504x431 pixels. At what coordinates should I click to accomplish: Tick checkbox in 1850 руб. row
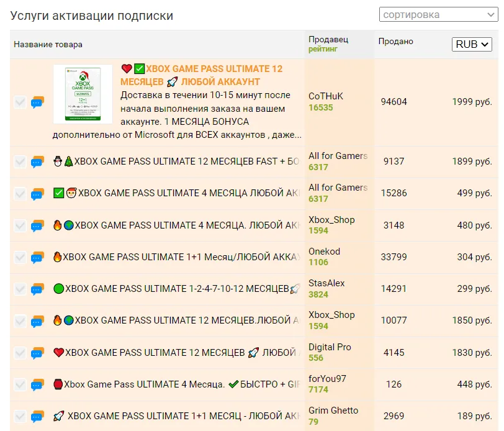pos(20,320)
